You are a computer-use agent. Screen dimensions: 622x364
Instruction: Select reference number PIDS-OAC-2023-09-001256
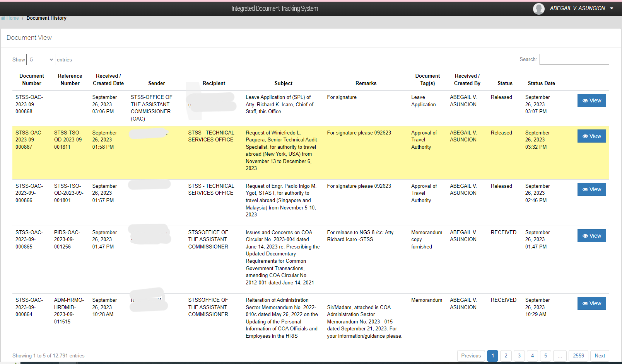click(67, 240)
